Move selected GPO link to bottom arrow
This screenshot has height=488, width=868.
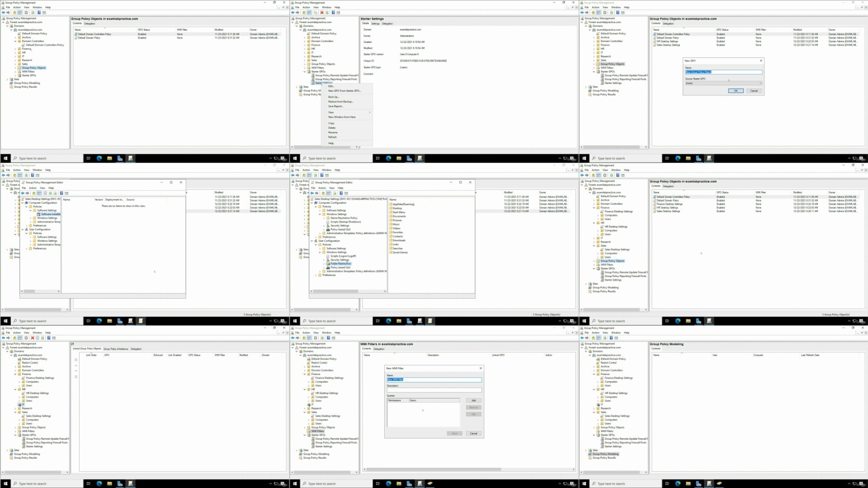point(76,377)
